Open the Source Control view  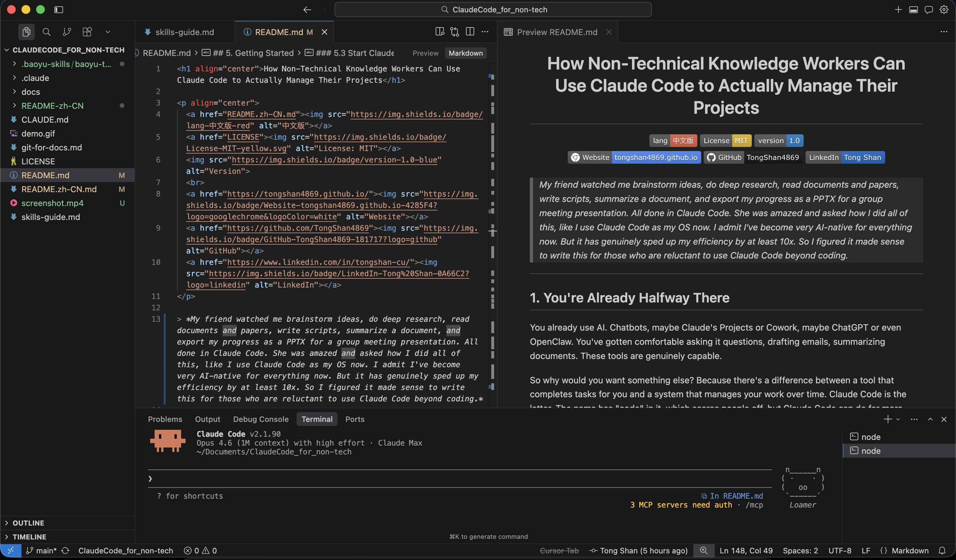67,32
